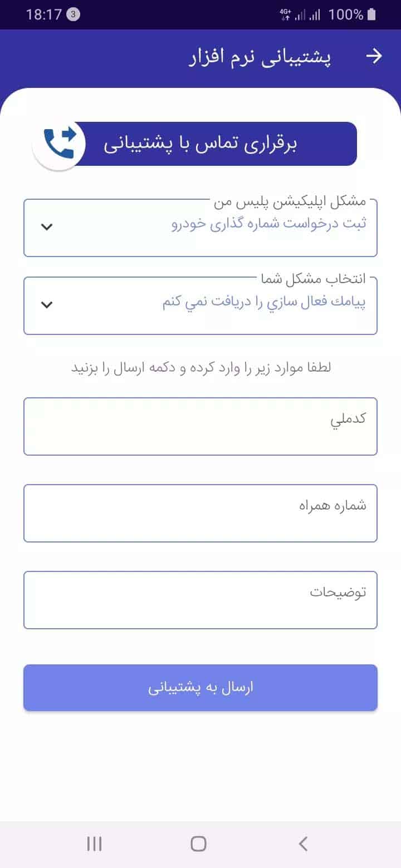
Task: Focus the کدملي input field
Action: click(200, 426)
